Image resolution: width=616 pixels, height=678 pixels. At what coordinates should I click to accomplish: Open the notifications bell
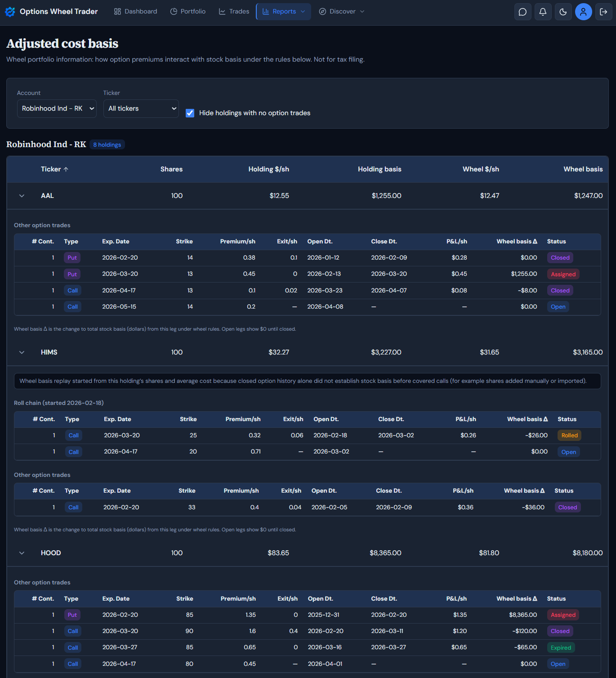(x=543, y=12)
